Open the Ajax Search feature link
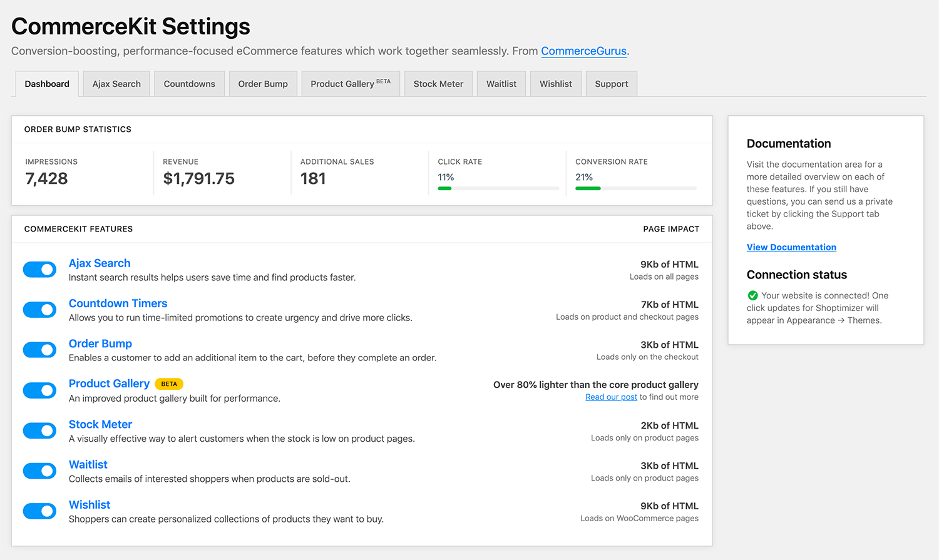The height and width of the screenshot is (560, 939). tap(100, 263)
